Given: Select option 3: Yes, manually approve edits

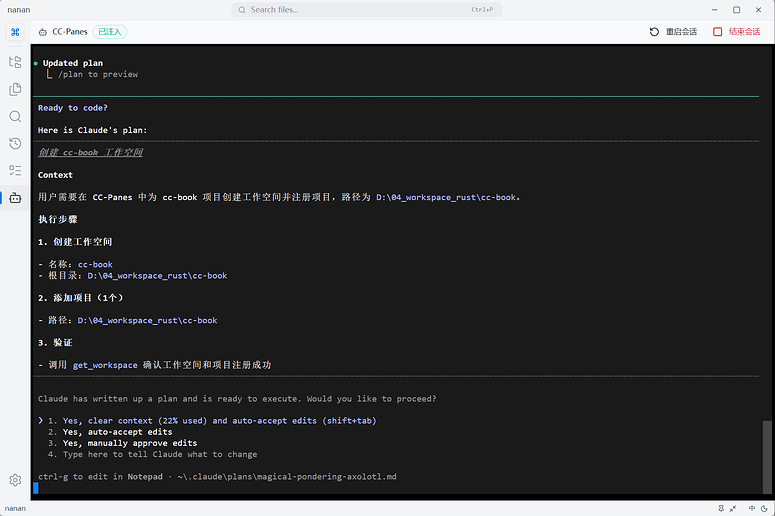Looking at the screenshot, I should (x=123, y=443).
